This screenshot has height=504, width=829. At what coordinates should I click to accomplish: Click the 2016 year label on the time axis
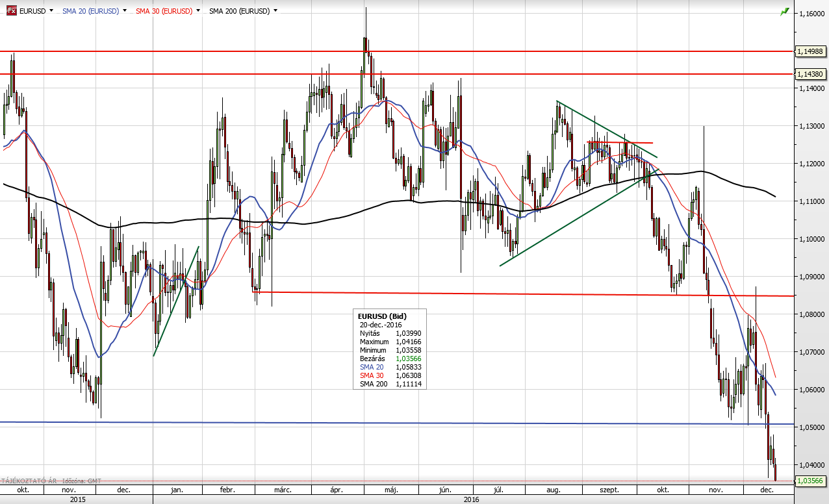[472, 499]
